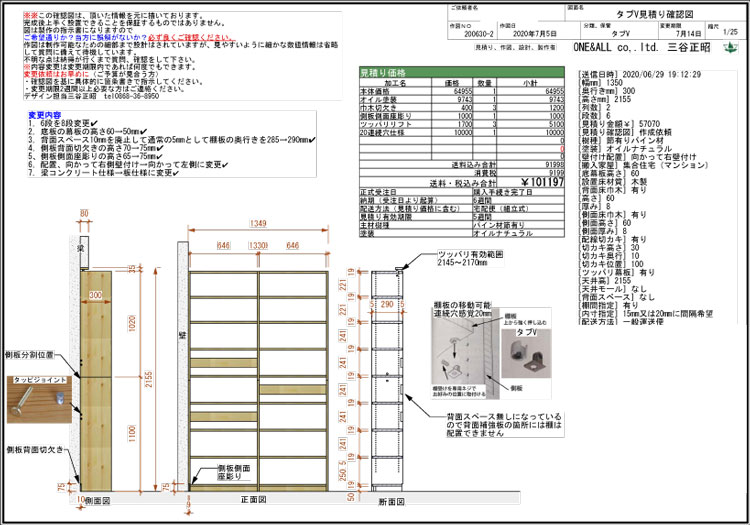Viewport: 750px width, 525px height.
Task: Select change item 1. 6段を8段変更
Action: [63, 123]
